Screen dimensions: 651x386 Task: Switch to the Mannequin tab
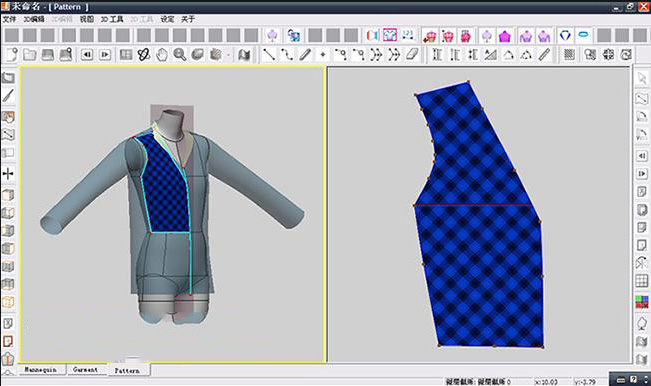pos(41,369)
